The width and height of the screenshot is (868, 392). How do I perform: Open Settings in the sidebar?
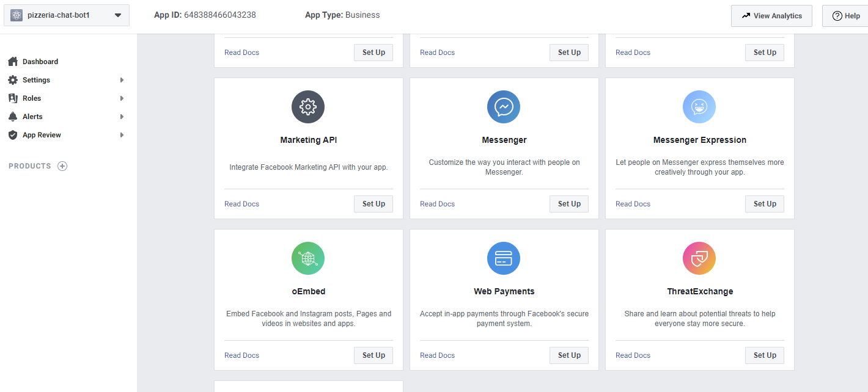[x=36, y=80]
